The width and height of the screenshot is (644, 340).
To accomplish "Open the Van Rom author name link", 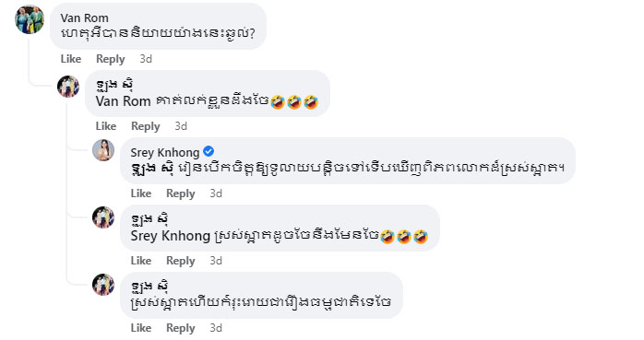I will coord(84,18).
